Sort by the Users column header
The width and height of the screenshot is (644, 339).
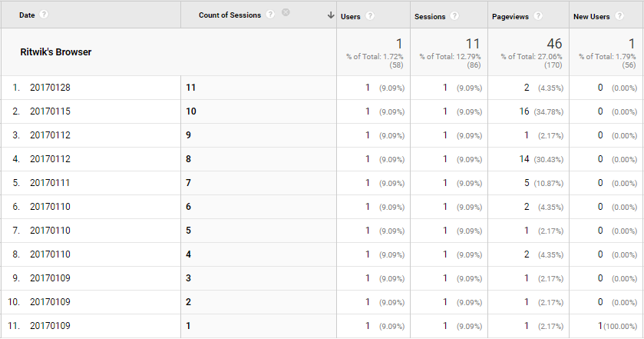click(350, 17)
